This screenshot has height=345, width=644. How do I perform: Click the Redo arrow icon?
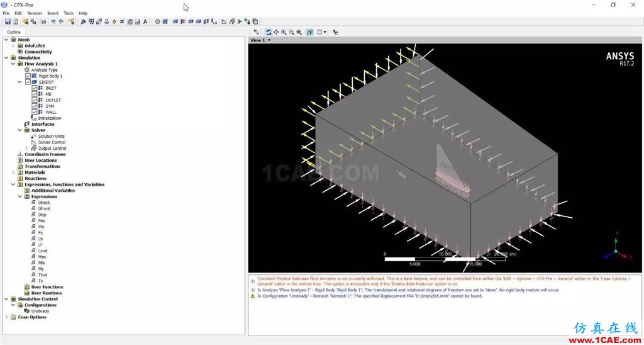click(x=61, y=21)
